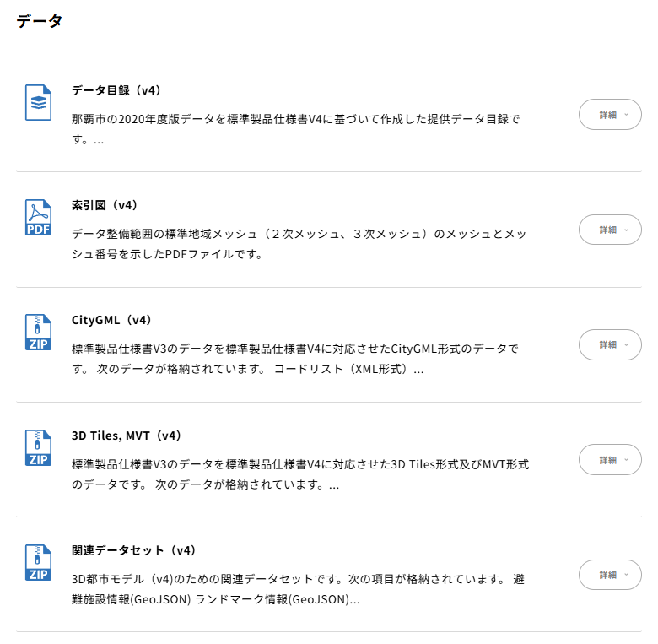
Task: Open the データ目録（v4） title
Action: point(116,90)
